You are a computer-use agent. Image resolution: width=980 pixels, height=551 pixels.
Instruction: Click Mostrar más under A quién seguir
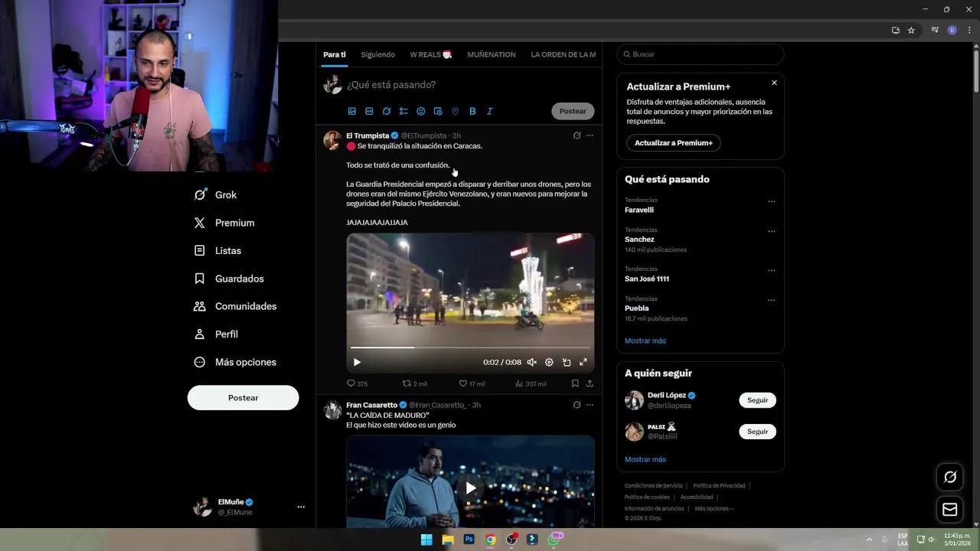[x=645, y=459]
